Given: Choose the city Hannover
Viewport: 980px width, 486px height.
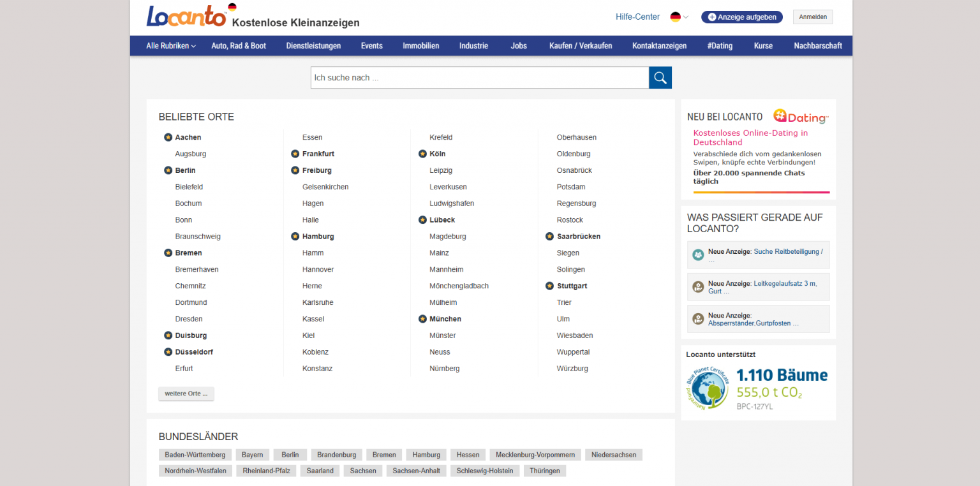Looking at the screenshot, I should [318, 269].
